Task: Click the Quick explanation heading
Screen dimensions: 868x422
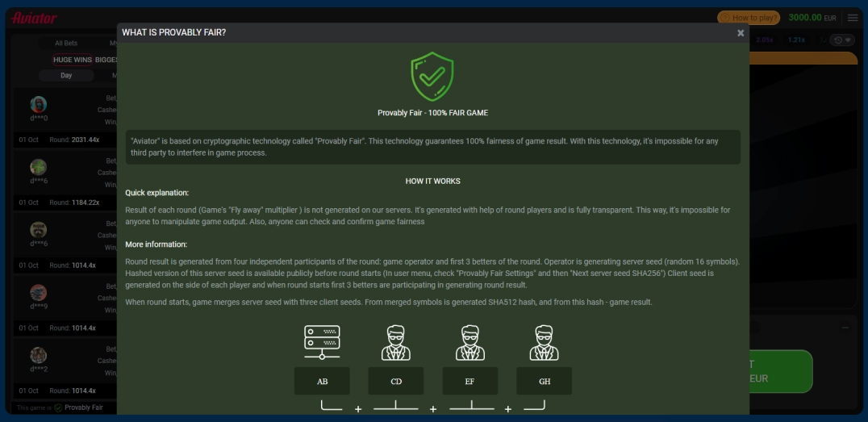Action: pos(157,193)
